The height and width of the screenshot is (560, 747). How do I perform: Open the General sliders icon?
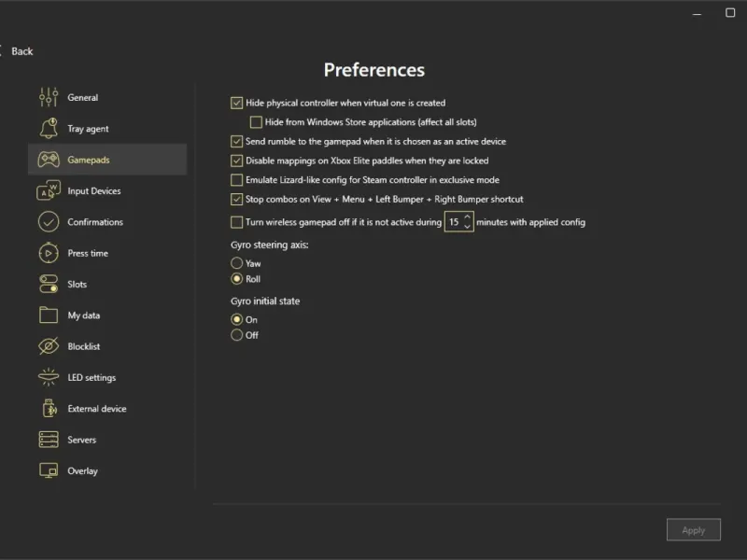tap(49, 97)
